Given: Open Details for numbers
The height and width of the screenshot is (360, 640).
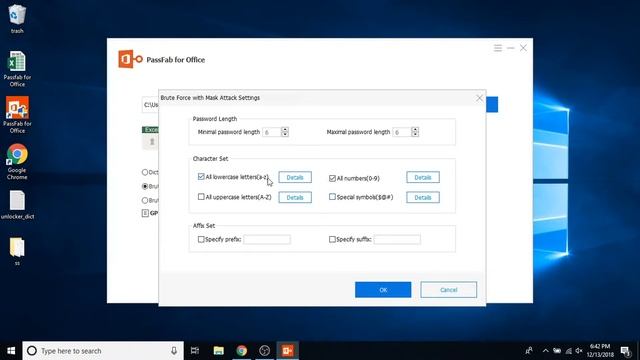Looking at the screenshot, I should (x=423, y=177).
